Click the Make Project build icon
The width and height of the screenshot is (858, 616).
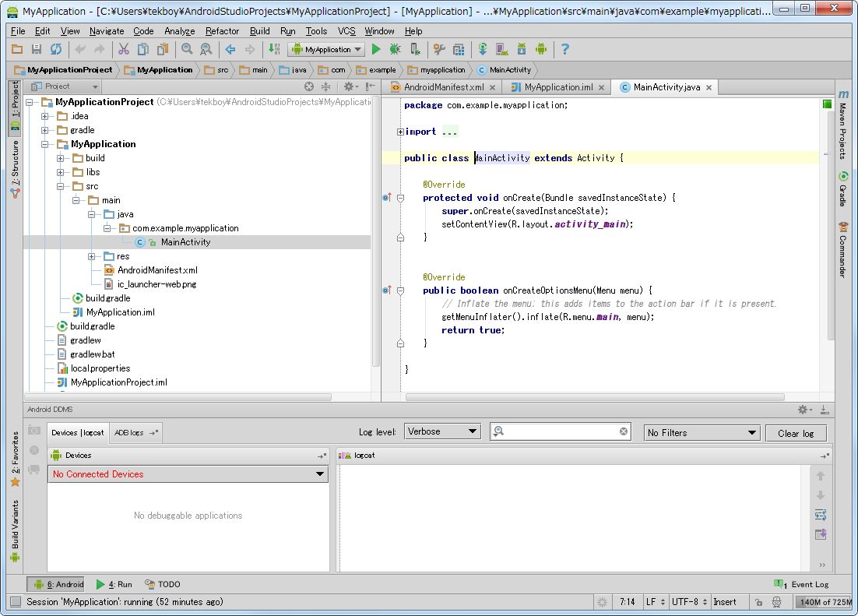pos(274,49)
